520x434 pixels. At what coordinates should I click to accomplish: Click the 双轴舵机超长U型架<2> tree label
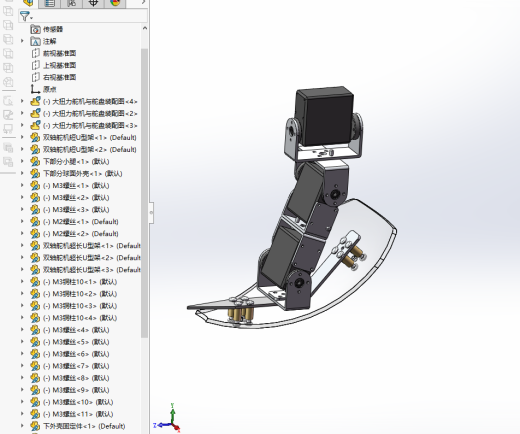click(x=92, y=258)
